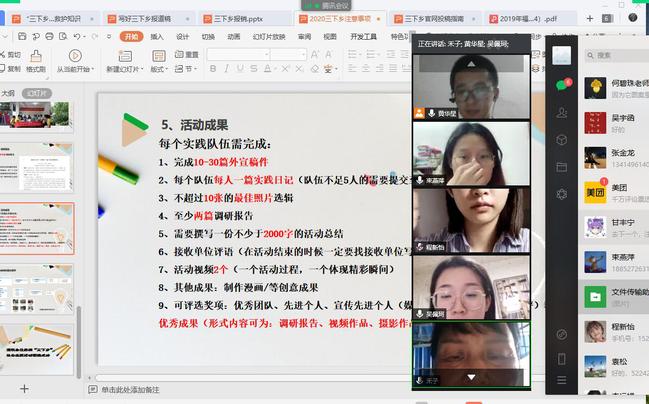Open WeChat files folder icon

coord(562,166)
